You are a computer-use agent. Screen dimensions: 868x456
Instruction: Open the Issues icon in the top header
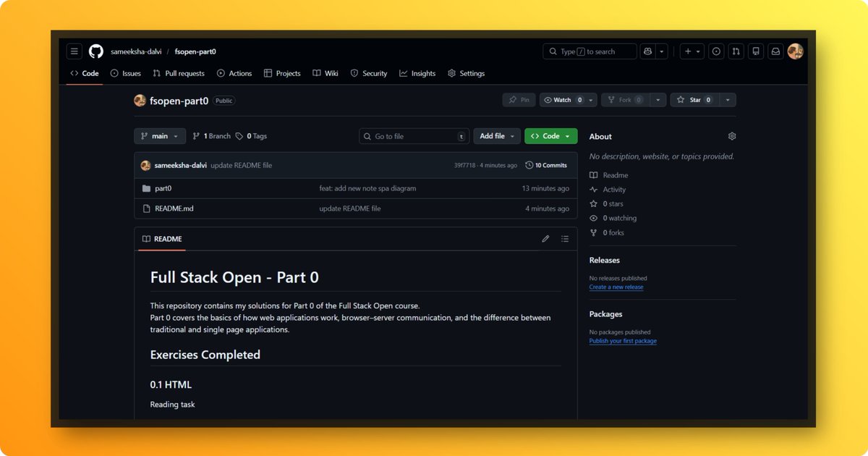pos(716,51)
